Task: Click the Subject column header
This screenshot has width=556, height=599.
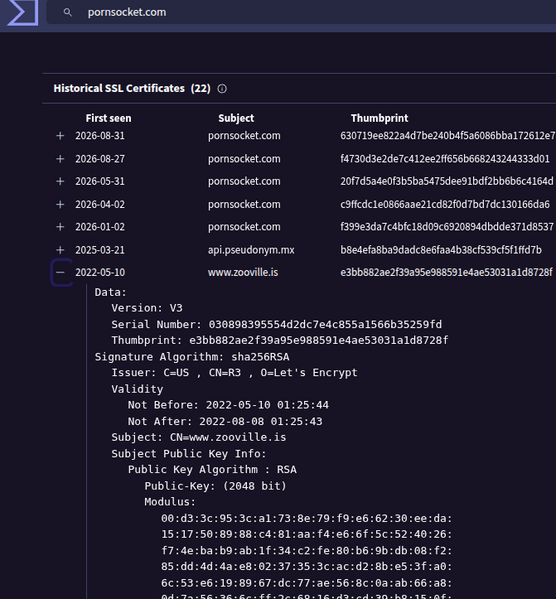Action: 236,118
